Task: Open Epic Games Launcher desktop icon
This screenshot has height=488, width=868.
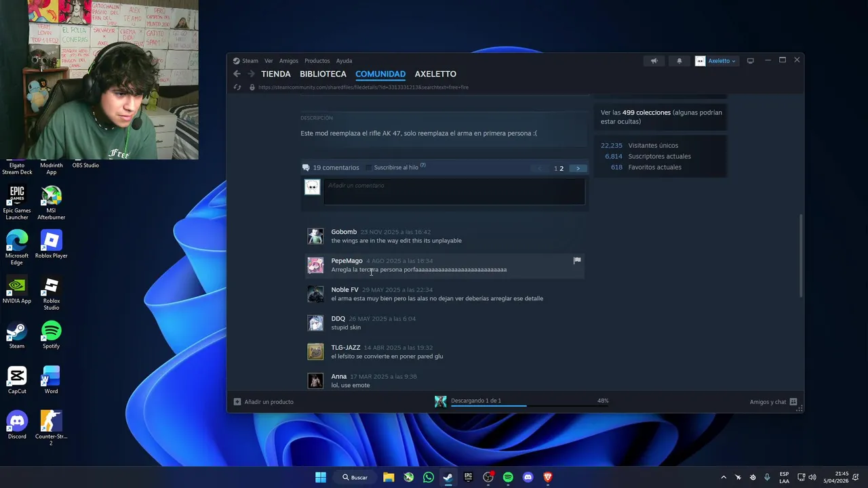Action: [17, 203]
